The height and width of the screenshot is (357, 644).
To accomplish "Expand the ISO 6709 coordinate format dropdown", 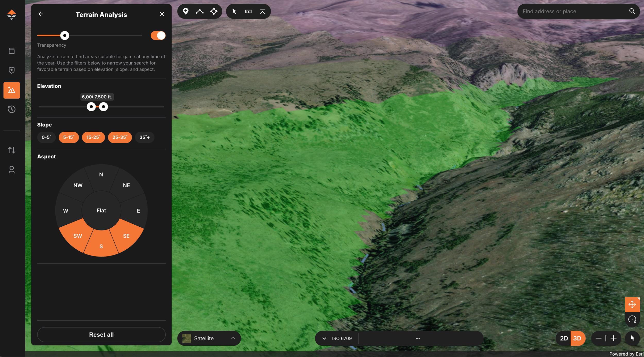I will click(324, 338).
